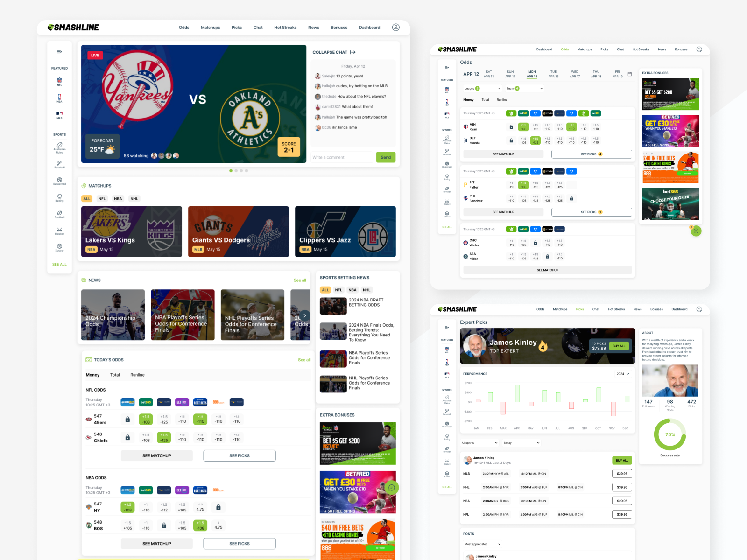Select NBA filter chip under Matchups
Image resolution: width=747 pixels, height=560 pixels.
point(118,199)
